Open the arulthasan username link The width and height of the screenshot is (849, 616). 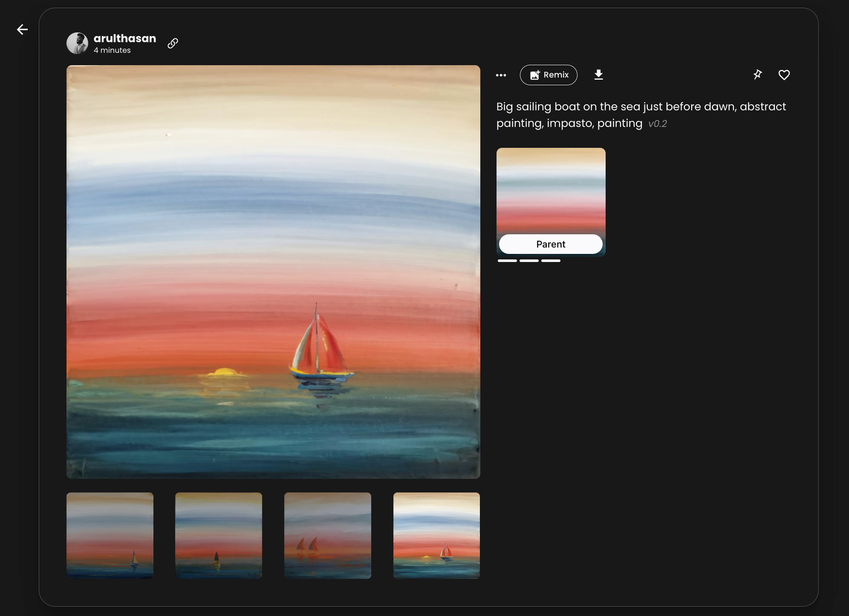tap(125, 38)
